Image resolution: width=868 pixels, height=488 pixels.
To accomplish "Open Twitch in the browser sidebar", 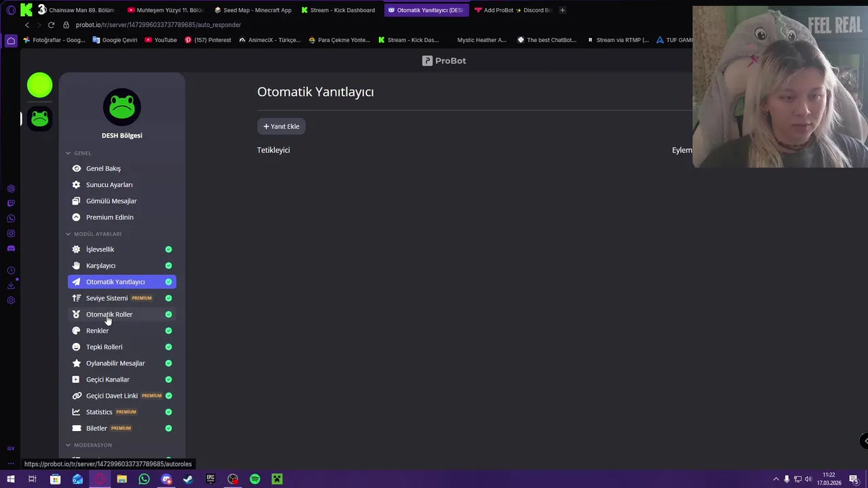I will [x=11, y=203].
